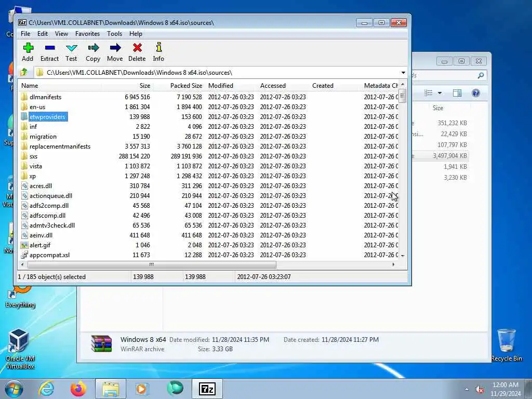Sort by Packed Size column header
532x399 pixels.
179,86
